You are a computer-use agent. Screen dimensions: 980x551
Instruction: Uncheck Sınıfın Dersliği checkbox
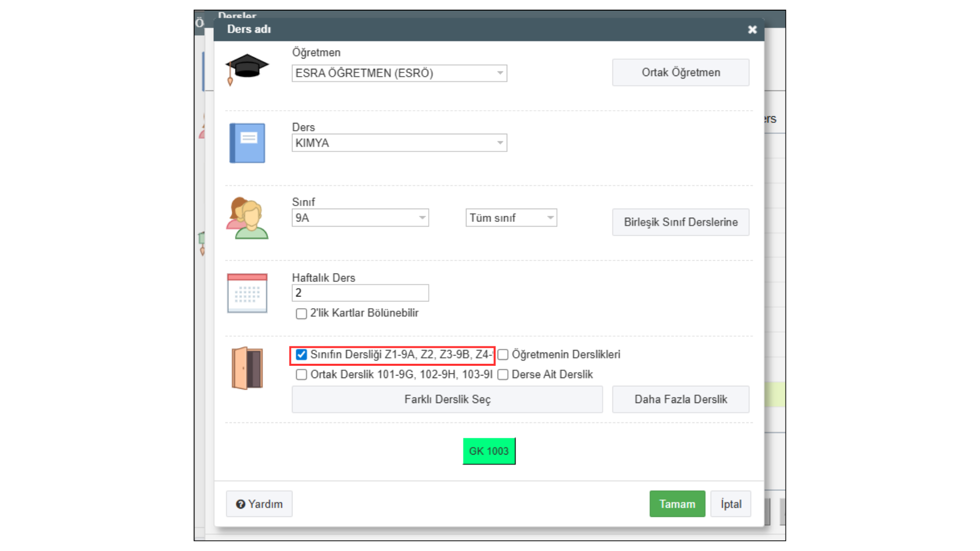pyautogui.click(x=301, y=355)
